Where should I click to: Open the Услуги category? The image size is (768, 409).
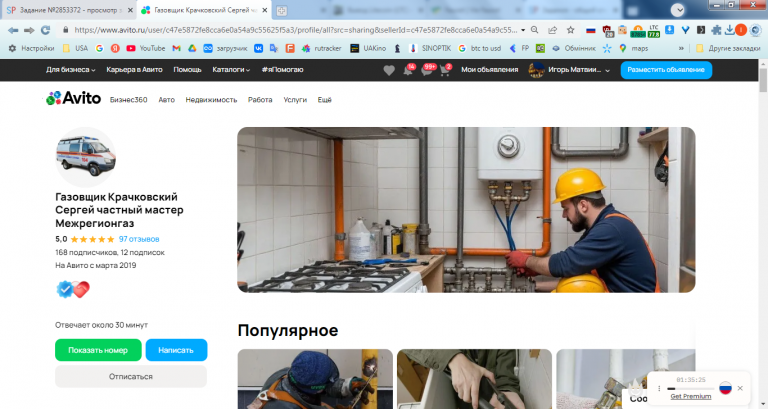coord(295,99)
